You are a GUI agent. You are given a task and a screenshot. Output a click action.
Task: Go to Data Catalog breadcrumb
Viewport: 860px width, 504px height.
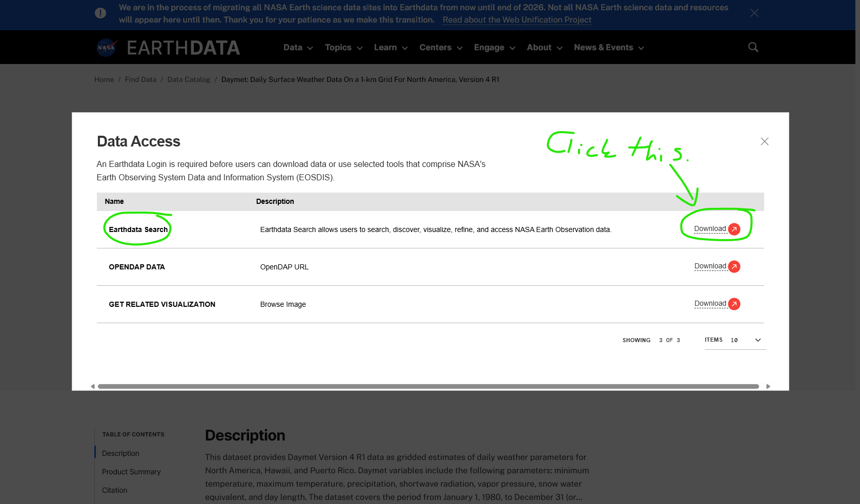tap(189, 79)
